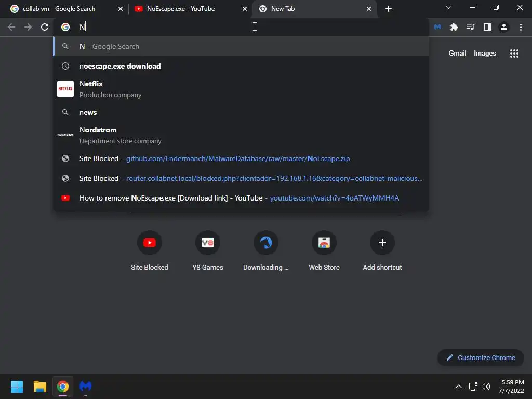532x399 pixels.
Task: Click the Add shortcut plus tile
Action: [382, 250]
